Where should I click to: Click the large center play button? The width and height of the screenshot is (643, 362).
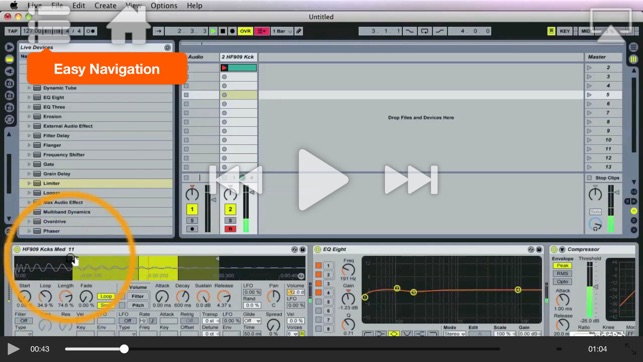click(x=323, y=180)
